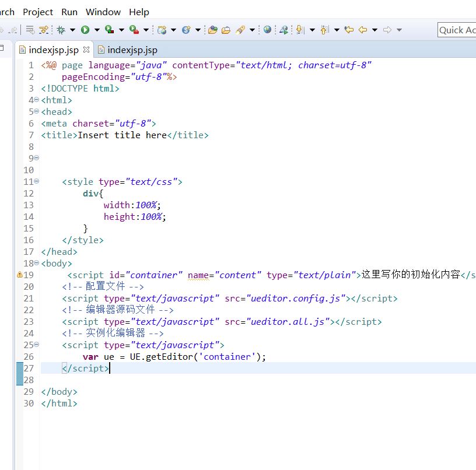This screenshot has height=470, width=476.
Task: Navigate Back with yellow left arrow
Action: coord(363,30)
